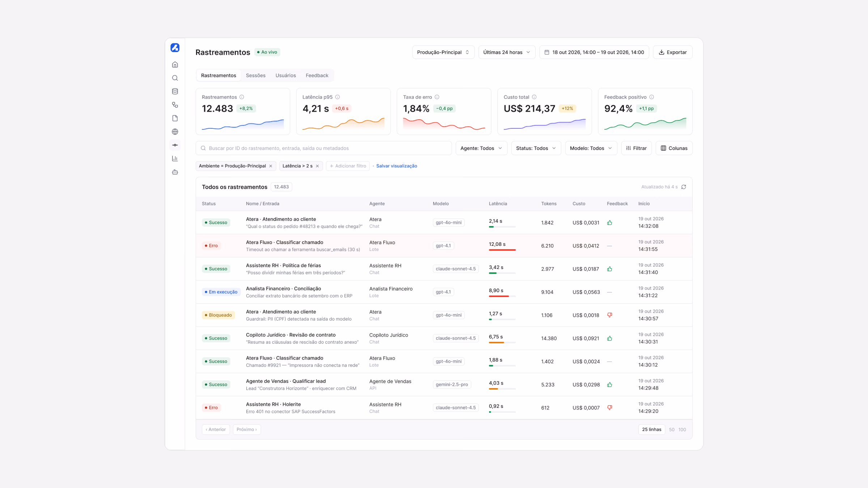Open the workflow shapes icon in sidebar
This screenshot has height=488, width=868.
point(175,105)
